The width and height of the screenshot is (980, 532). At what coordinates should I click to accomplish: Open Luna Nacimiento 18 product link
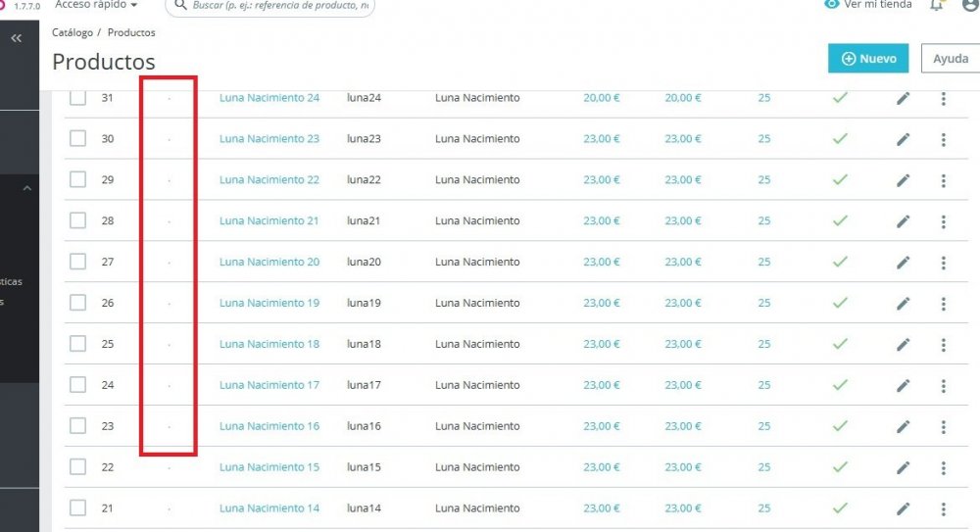(269, 344)
